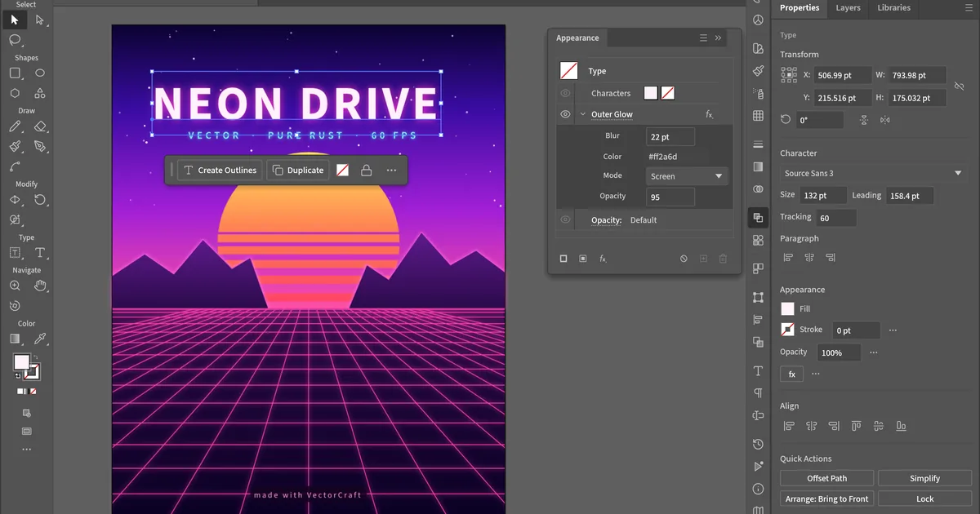980x514 pixels.
Task: Click the Offset Path quick action
Action: coord(827,478)
